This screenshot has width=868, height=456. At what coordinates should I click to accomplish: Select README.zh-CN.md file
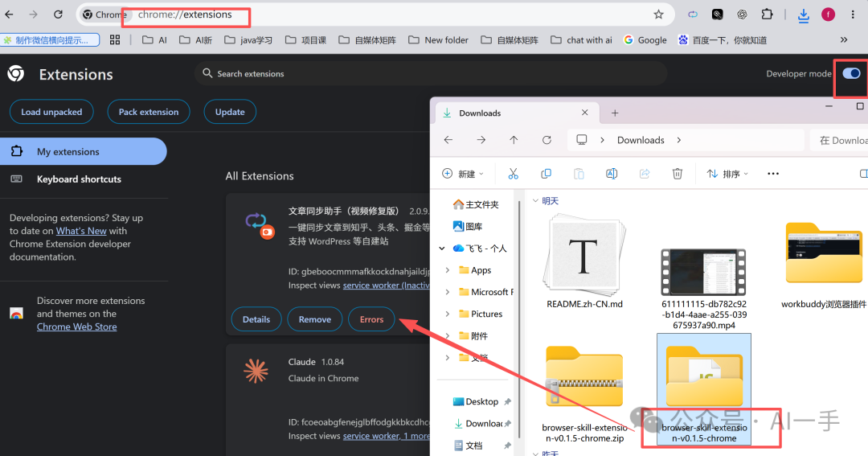pyautogui.click(x=584, y=263)
